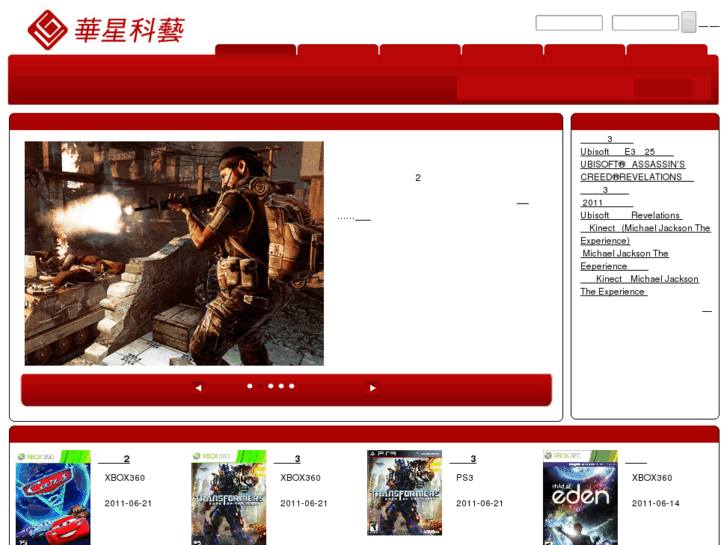Select the darker active navigation tab
Screen dimensions: 727x545
tap(255, 52)
